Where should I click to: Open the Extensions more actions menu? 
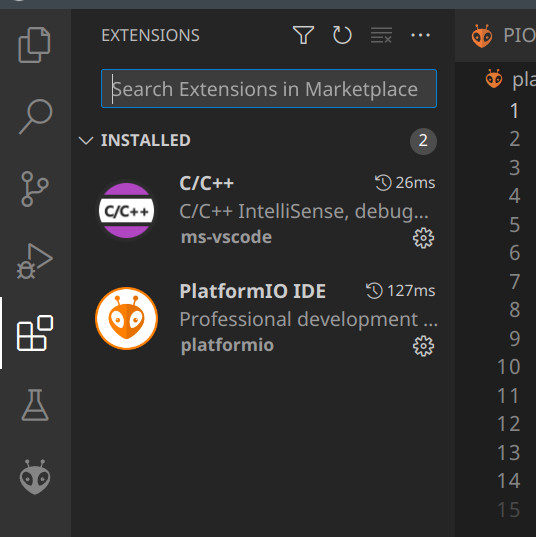pyautogui.click(x=420, y=35)
